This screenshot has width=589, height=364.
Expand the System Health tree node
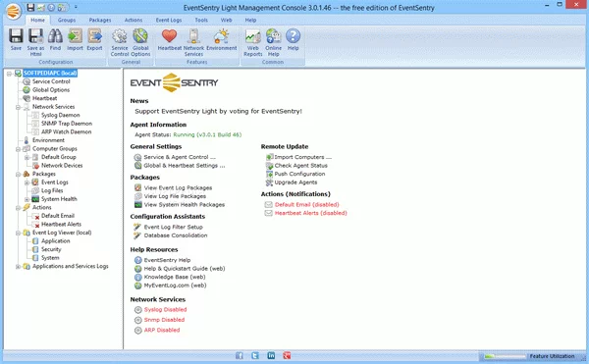(27, 199)
